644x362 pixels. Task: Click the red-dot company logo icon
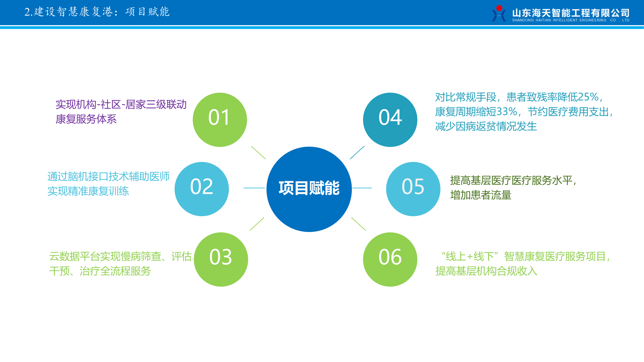point(499,13)
